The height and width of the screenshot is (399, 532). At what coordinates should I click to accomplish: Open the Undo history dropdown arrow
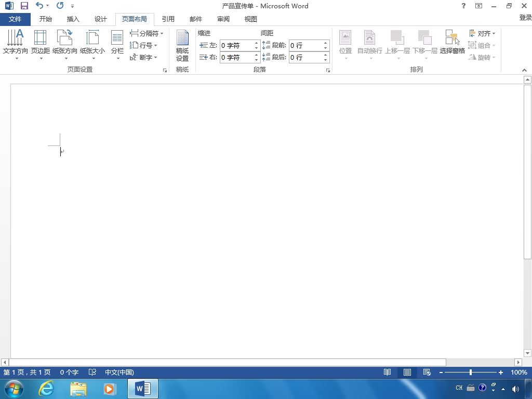[x=47, y=6]
